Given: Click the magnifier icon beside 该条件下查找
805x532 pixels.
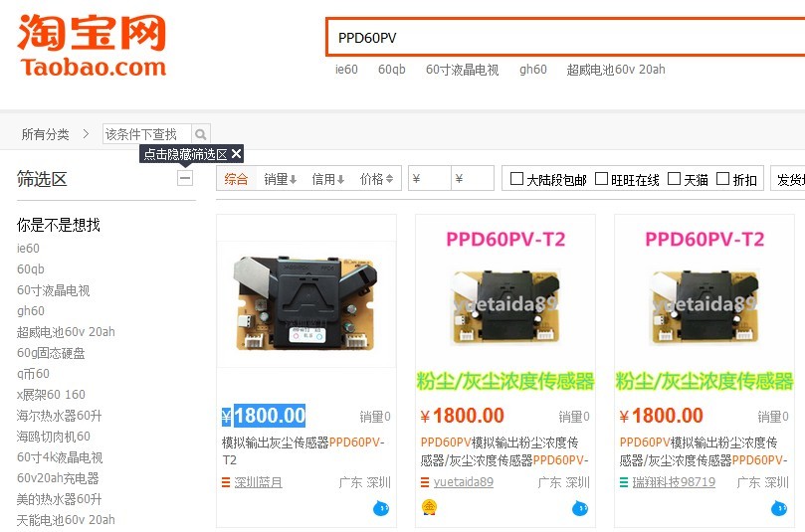Looking at the screenshot, I should 201,134.
